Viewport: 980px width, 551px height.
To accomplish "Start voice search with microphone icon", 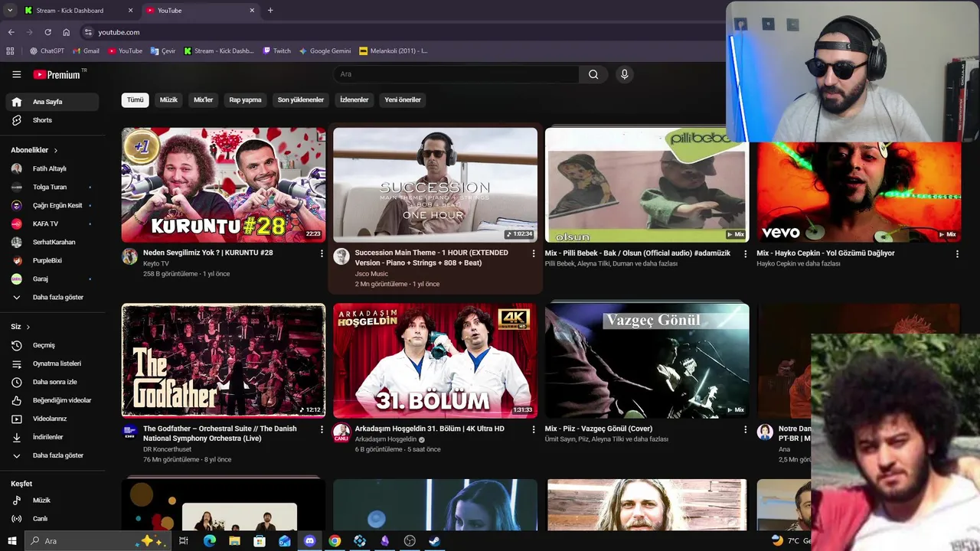I will pyautogui.click(x=624, y=74).
